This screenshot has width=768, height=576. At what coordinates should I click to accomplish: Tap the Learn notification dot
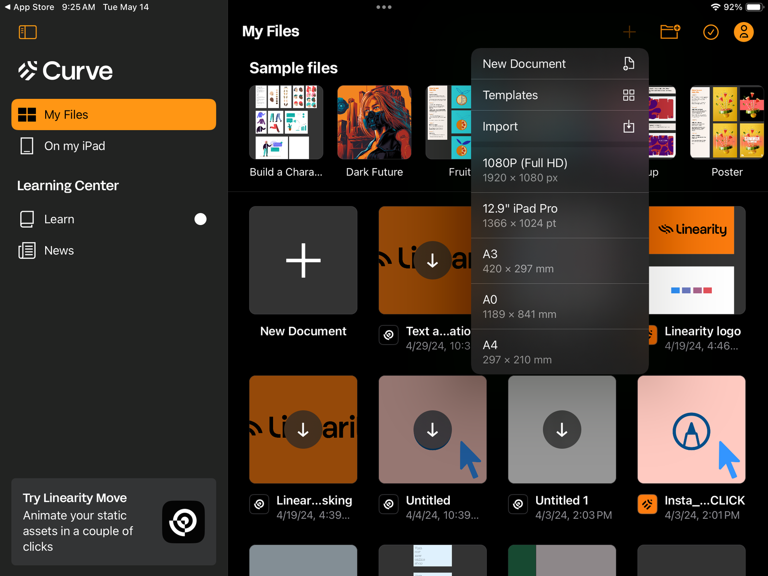(x=200, y=219)
